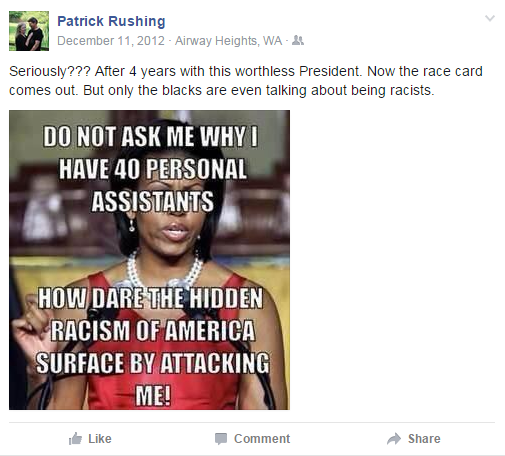Open the December 11, 2012 timestamp link
This screenshot has width=505, height=456.
pos(111,41)
